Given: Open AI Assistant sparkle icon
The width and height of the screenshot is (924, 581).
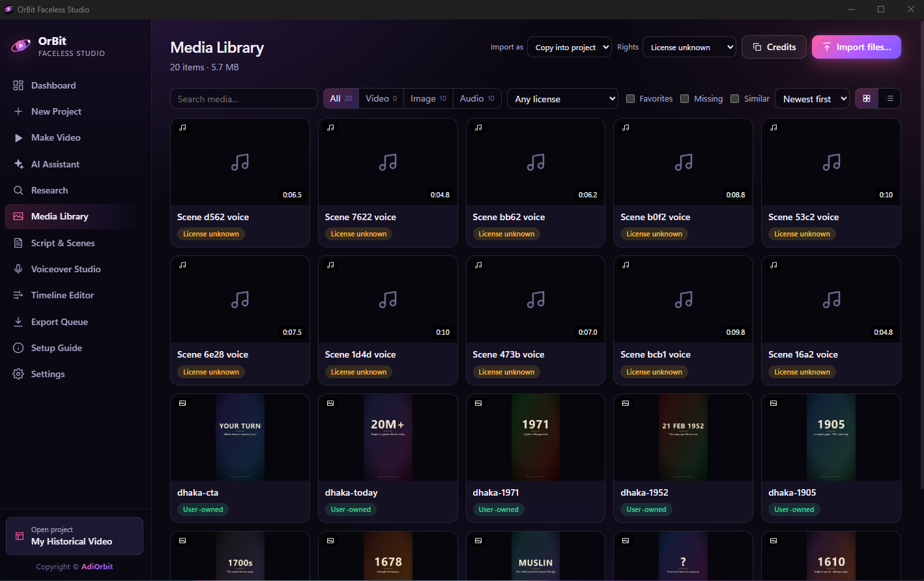Looking at the screenshot, I should click(x=18, y=164).
